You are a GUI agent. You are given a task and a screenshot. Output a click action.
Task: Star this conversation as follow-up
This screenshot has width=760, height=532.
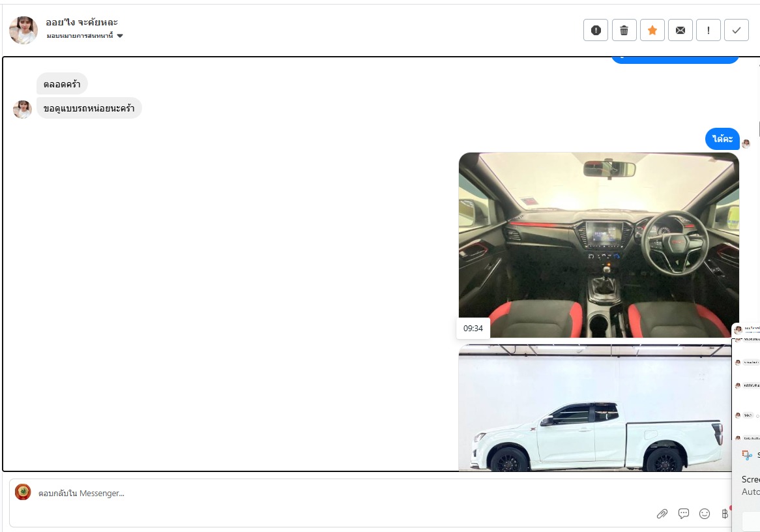[652, 30]
